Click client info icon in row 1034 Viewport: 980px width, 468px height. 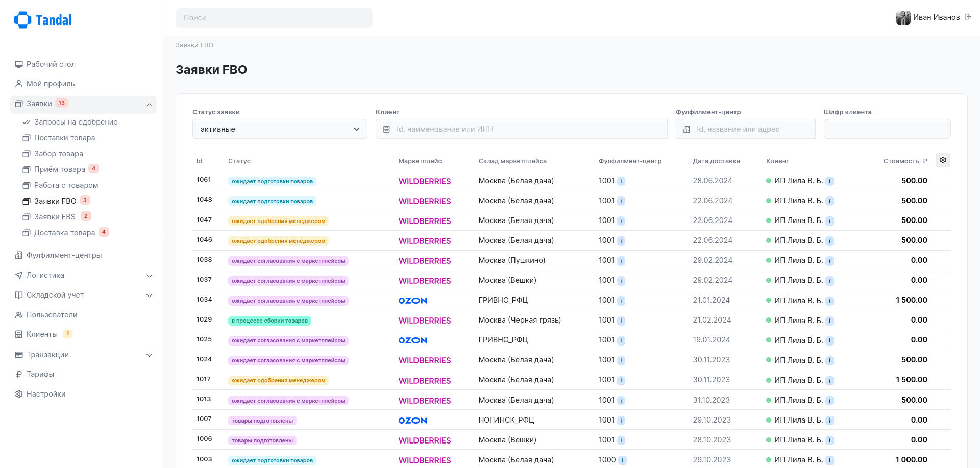pos(830,301)
